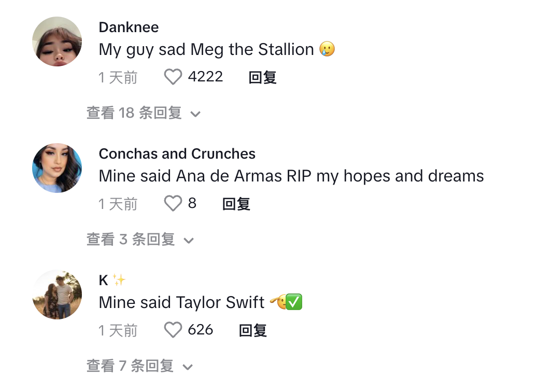Reply to Conchas and Crunches comment

tap(236, 204)
